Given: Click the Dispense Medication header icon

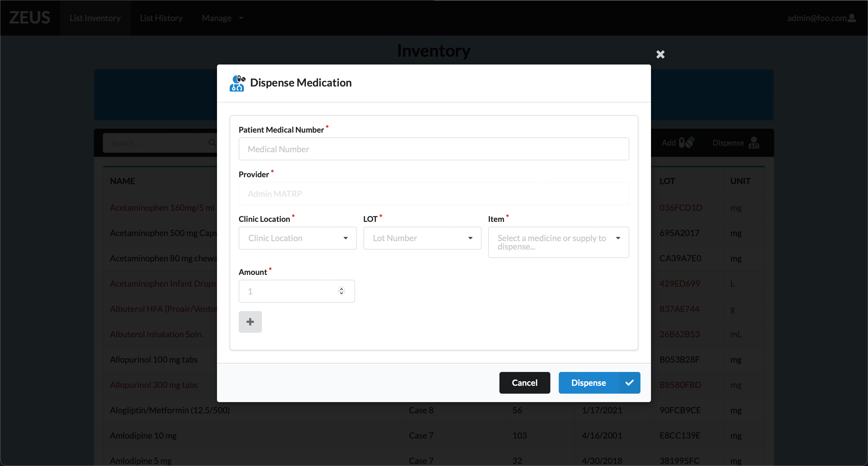Looking at the screenshot, I should click(237, 83).
